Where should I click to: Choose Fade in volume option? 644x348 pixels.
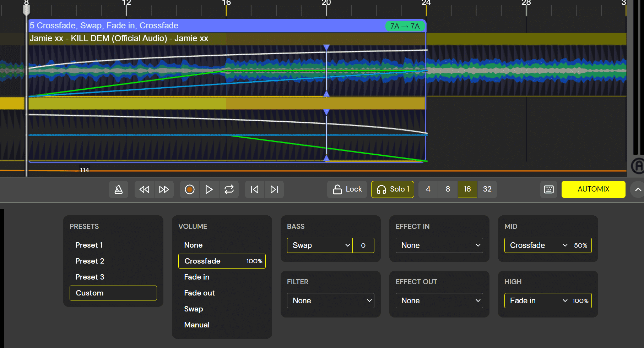222,277
